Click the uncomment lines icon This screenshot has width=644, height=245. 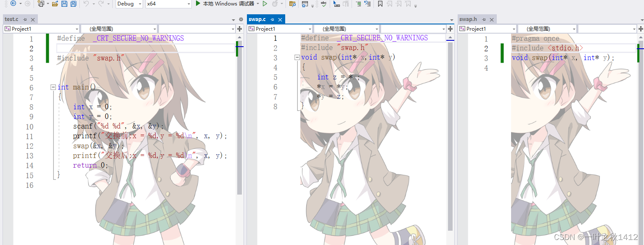346,3
